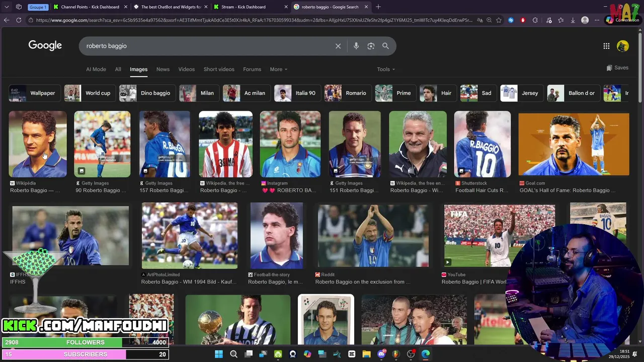
Task: Close the Channel Points Kick Dashboard tab
Action: click(126, 7)
